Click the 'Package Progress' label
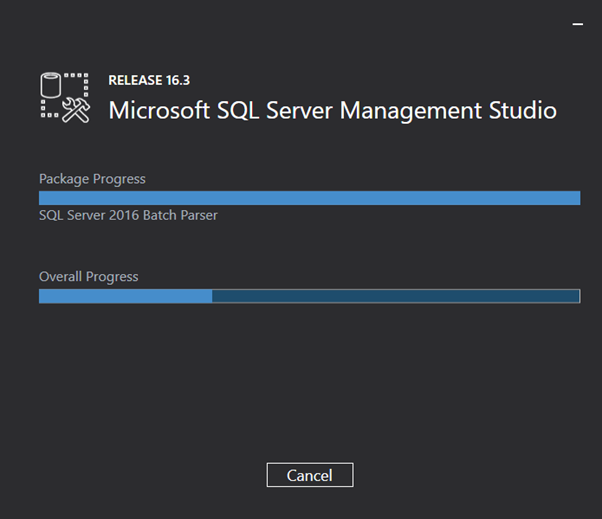602x519 pixels. pos(92,179)
